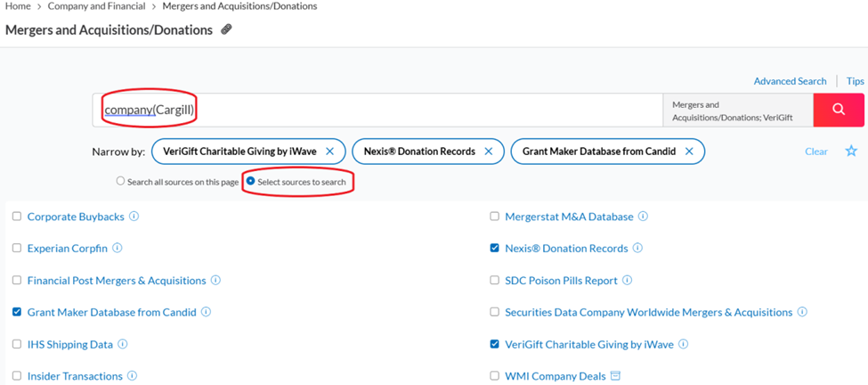Save search with the star icon
Viewport: 868px width, 385px height.
pyautogui.click(x=851, y=152)
